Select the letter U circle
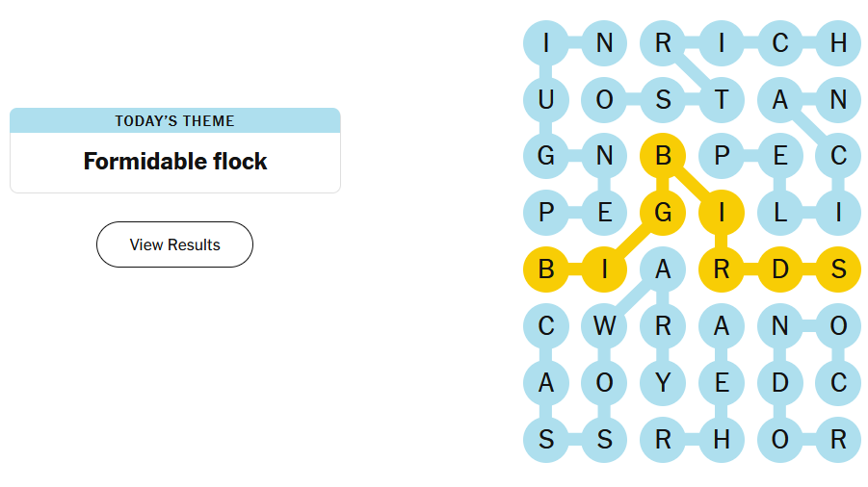Viewport: 868px width, 487px height. [x=546, y=99]
